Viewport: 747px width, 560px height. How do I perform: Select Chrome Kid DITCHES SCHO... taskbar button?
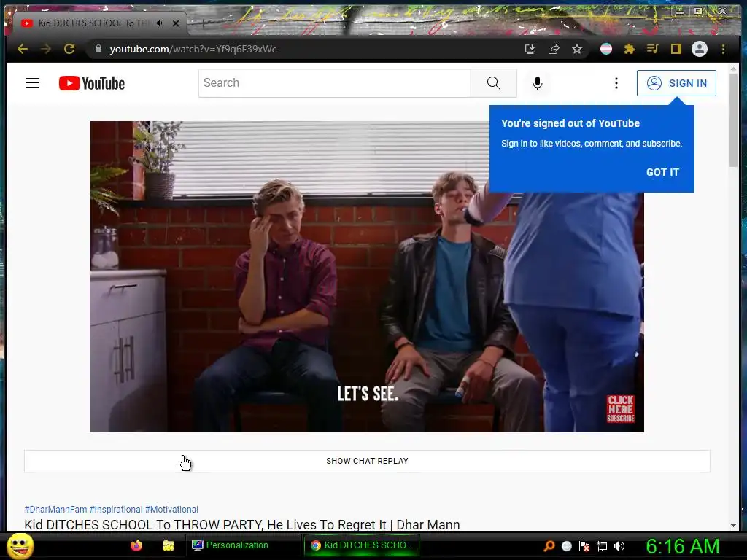point(362,545)
